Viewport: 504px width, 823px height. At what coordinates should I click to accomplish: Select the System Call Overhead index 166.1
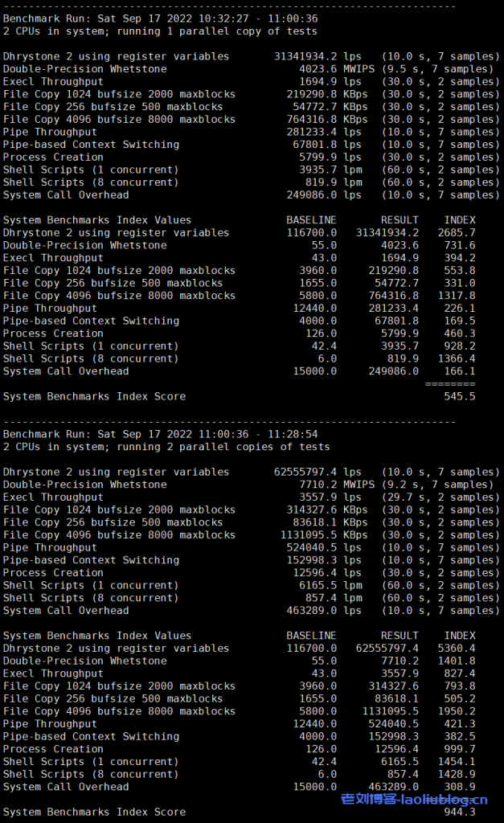tap(462, 371)
